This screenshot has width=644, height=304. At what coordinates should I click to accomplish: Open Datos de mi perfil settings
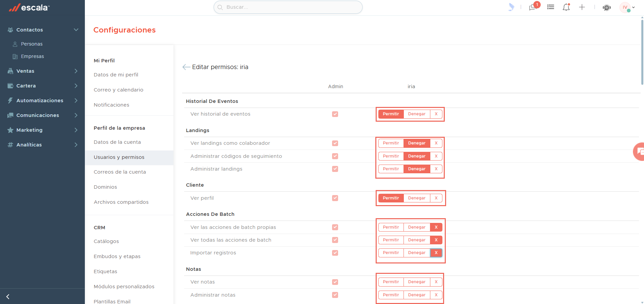click(116, 75)
